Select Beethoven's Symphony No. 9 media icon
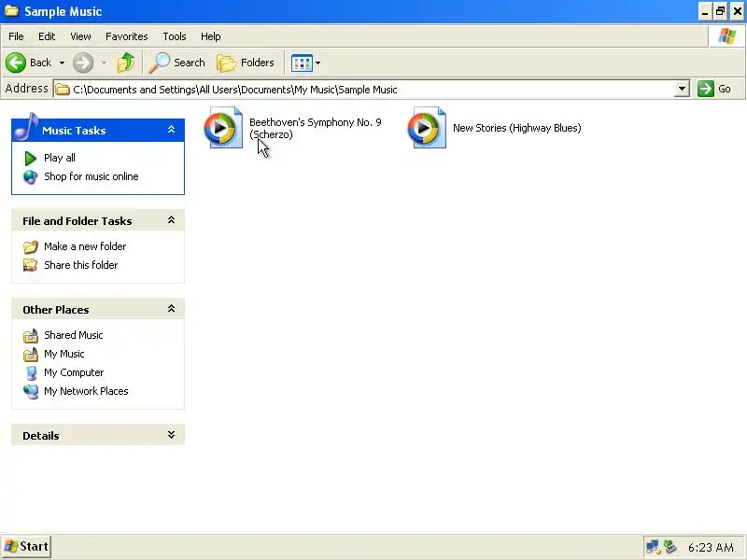The width and height of the screenshot is (747, 560). coord(223,128)
